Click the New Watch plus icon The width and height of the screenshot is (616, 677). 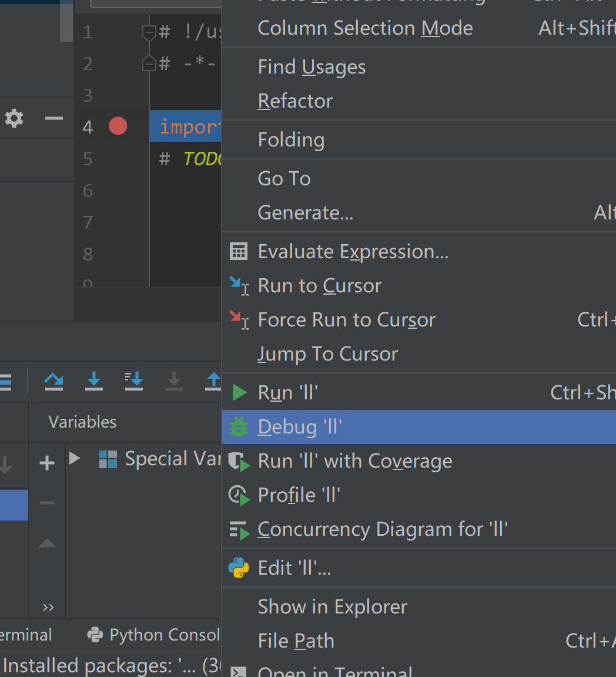tap(47, 463)
